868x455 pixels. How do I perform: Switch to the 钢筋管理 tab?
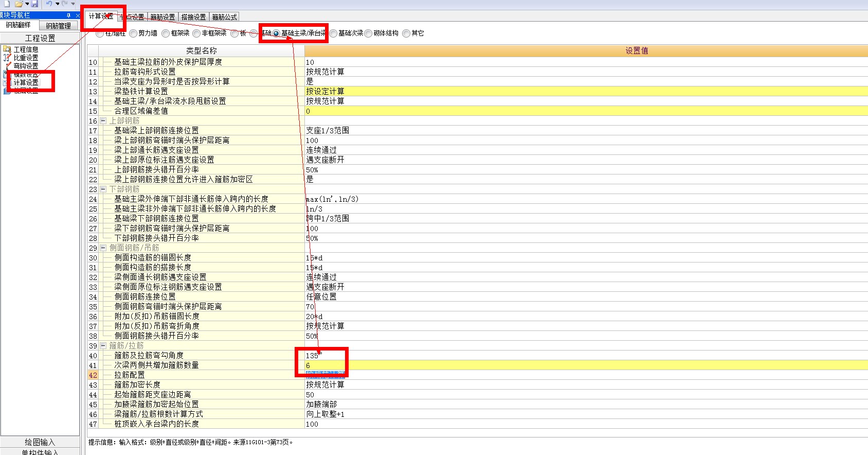58,26
